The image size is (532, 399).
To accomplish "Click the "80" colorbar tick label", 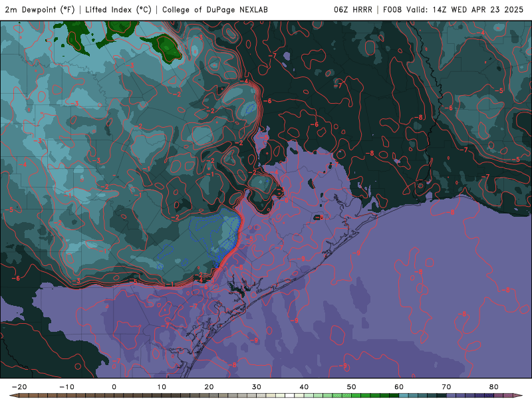I will point(494,387).
